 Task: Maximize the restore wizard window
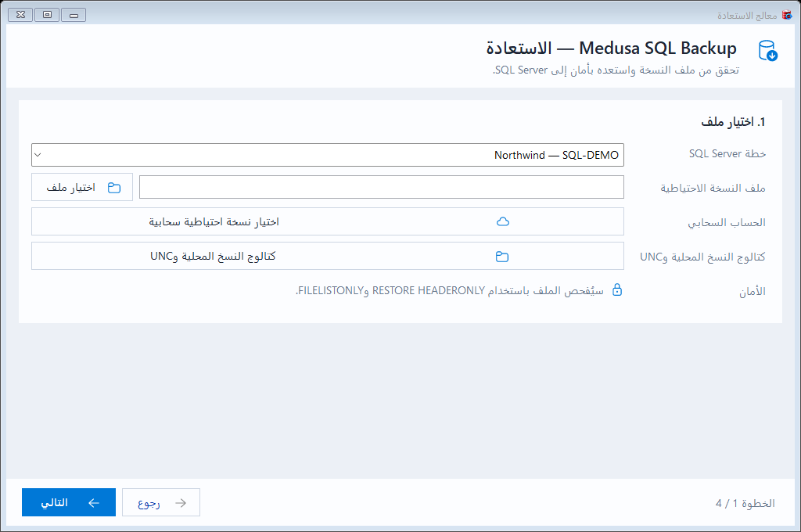click(x=47, y=15)
